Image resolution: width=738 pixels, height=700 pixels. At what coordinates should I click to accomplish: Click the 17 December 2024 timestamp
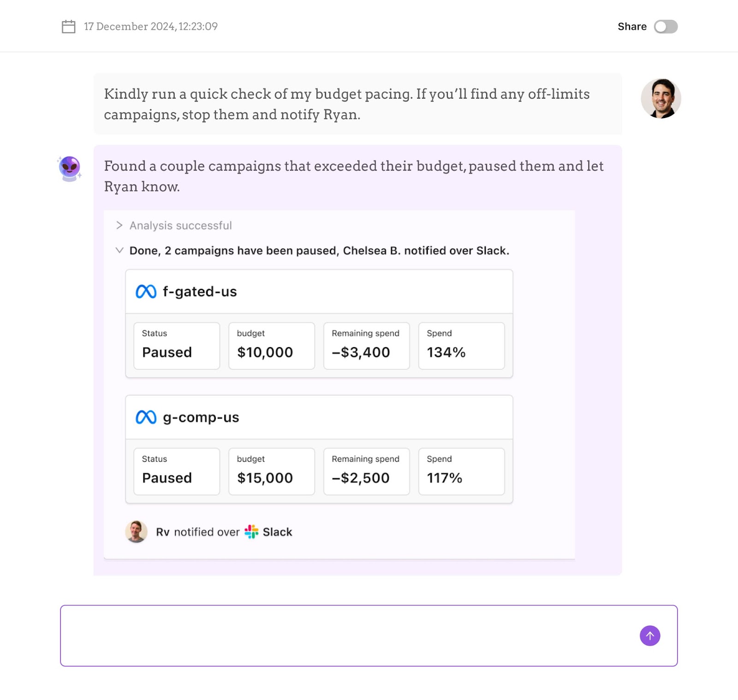151,27
